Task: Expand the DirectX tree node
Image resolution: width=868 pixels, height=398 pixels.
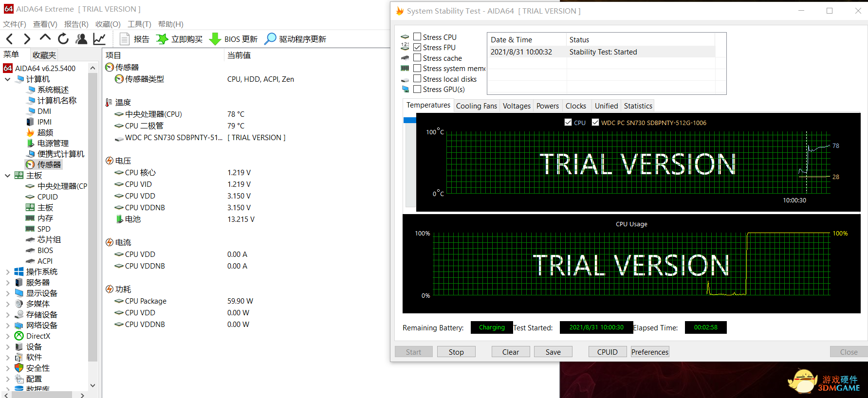Action: 7,336
